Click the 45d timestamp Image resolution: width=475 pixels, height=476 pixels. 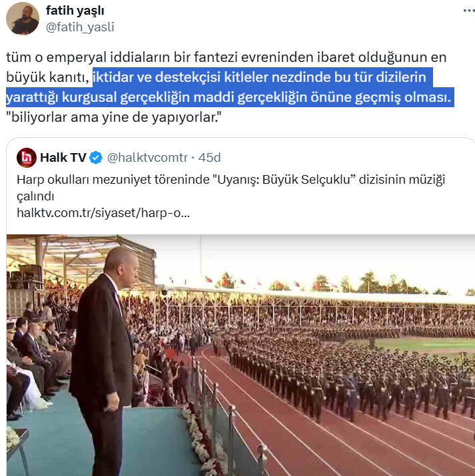[209, 158]
